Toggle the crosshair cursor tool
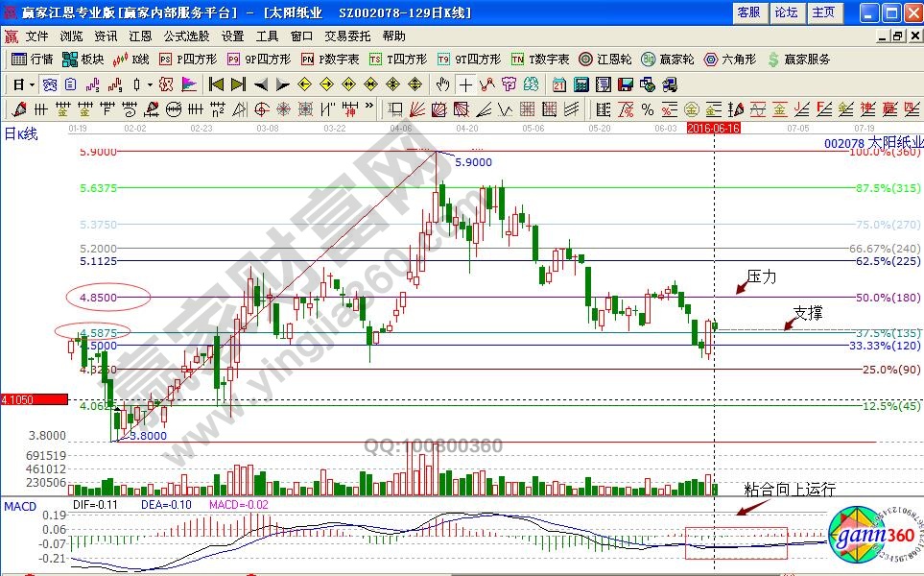924x576 pixels. click(x=465, y=84)
